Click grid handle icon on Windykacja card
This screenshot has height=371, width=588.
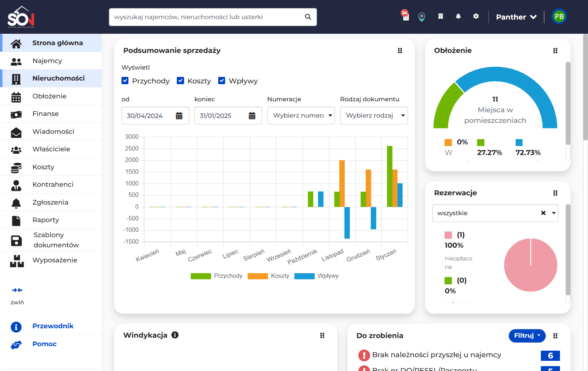point(322,336)
